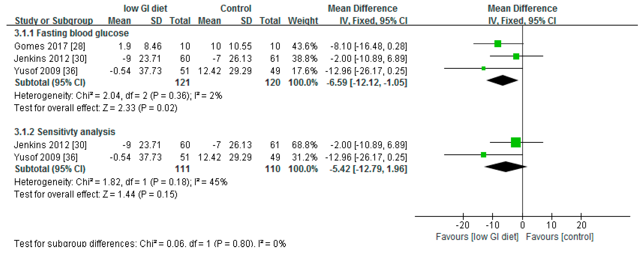Click the large green square in the Sensitivity analysis subgroup
This screenshot has width=644, height=253.
pyautogui.click(x=516, y=142)
